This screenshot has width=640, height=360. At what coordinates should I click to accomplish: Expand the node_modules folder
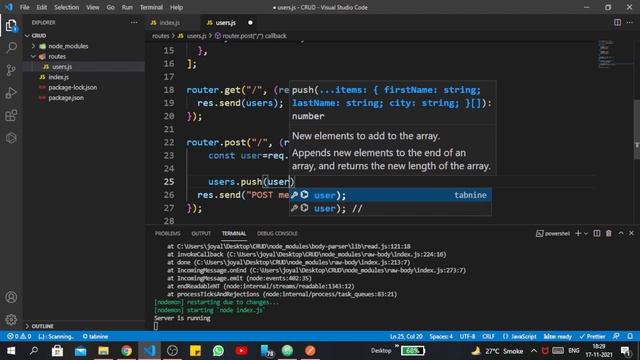[84, 46]
